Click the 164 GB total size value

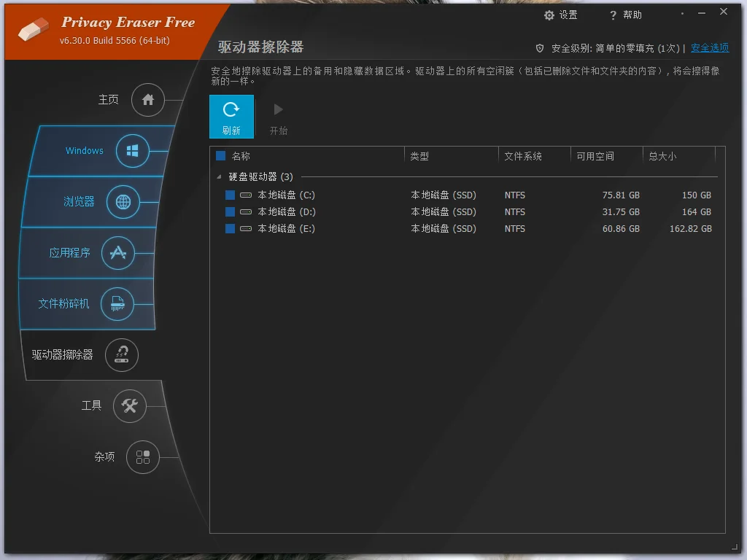[697, 212]
